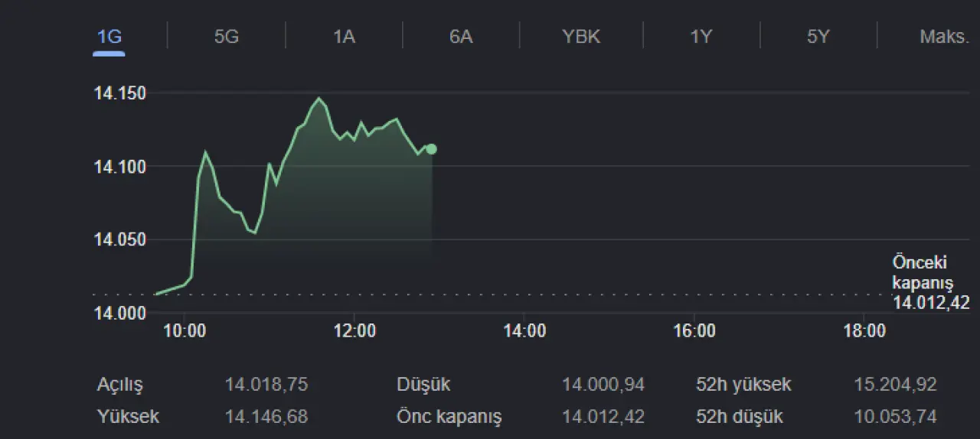View the 5Y range tab

(818, 37)
